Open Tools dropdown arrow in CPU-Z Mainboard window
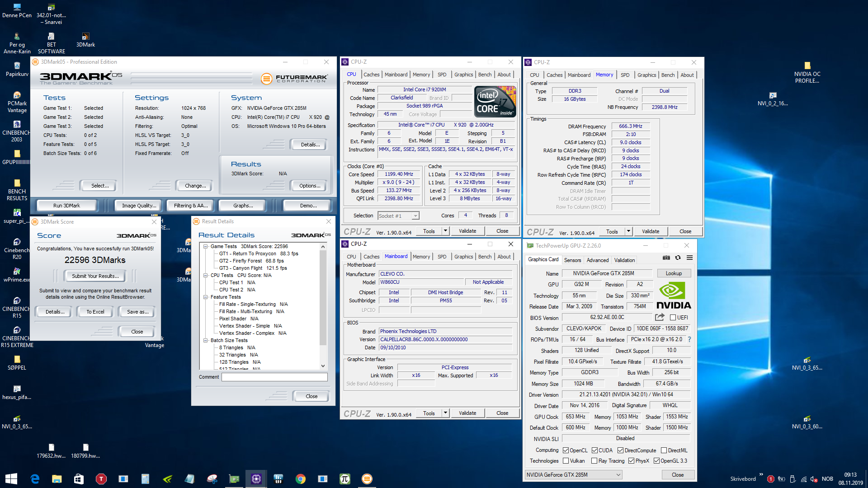The image size is (868, 488). point(445,413)
